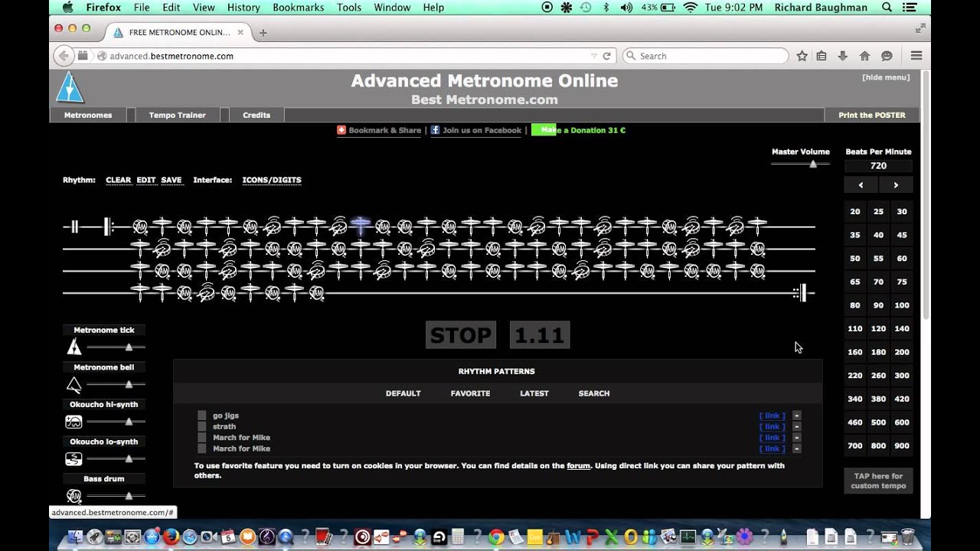Click the Okoucho lo-synth volume slider handle
Image resolution: width=980 pixels, height=551 pixels.
(x=129, y=458)
